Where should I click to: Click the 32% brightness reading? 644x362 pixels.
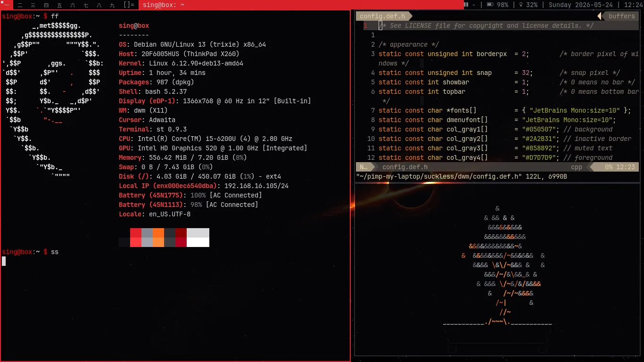(x=532, y=5)
